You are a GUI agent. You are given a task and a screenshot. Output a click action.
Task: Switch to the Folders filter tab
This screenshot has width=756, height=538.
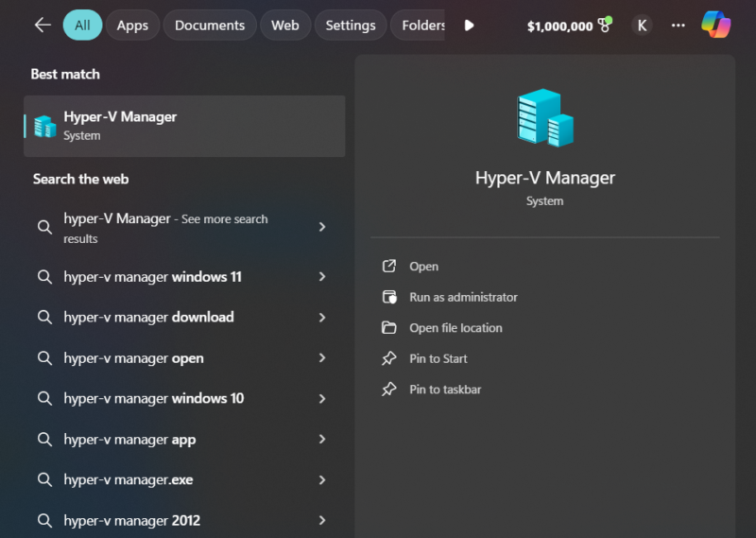coord(418,26)
